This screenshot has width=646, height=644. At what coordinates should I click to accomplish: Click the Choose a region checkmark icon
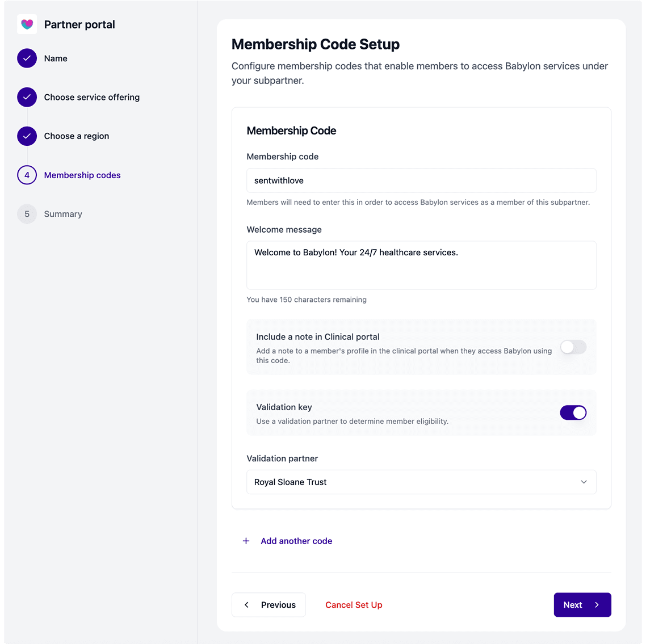pyautogui.click(x=27, y=136)
